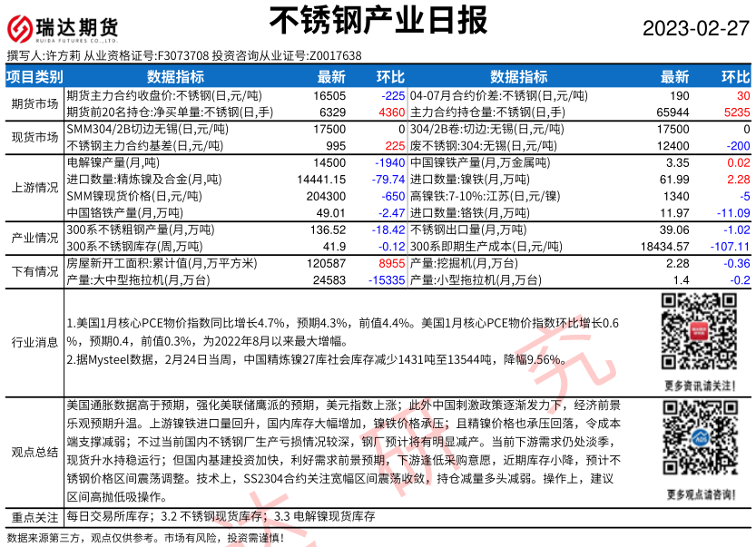Viewport: 756px width, 547px height.
Task: Select the 现货市场 category cell
Action: [x=32, y=137]
